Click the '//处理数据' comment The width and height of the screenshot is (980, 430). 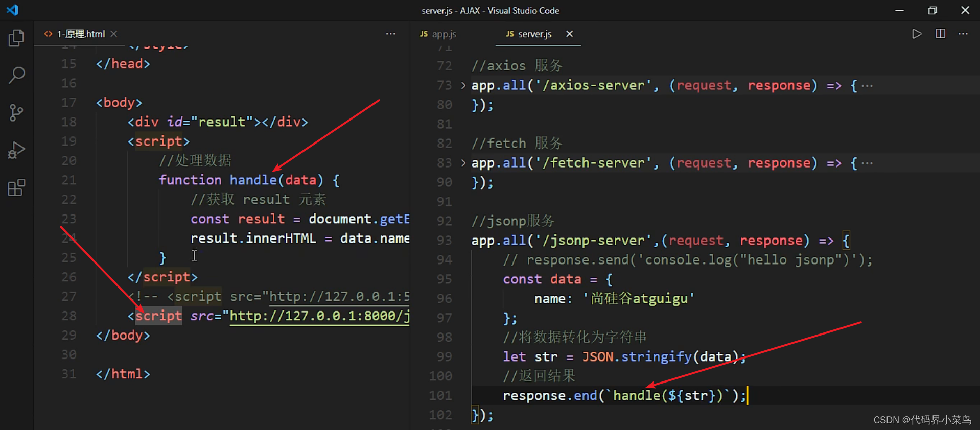(x=195, y=161)
